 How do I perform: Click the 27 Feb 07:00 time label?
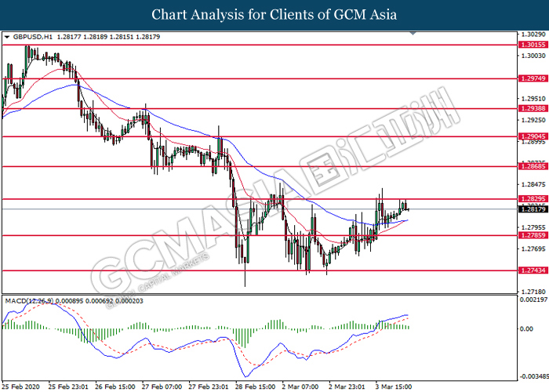(x=162, y=387)
